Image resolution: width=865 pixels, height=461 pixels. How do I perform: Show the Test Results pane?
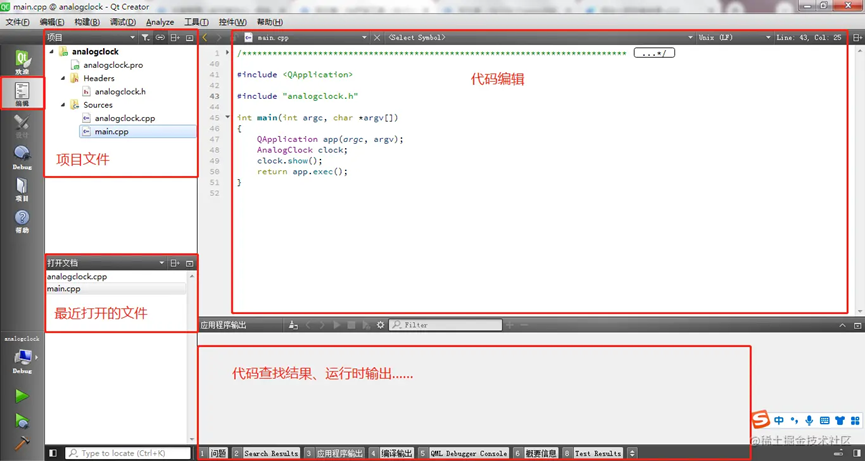[593, 453]
